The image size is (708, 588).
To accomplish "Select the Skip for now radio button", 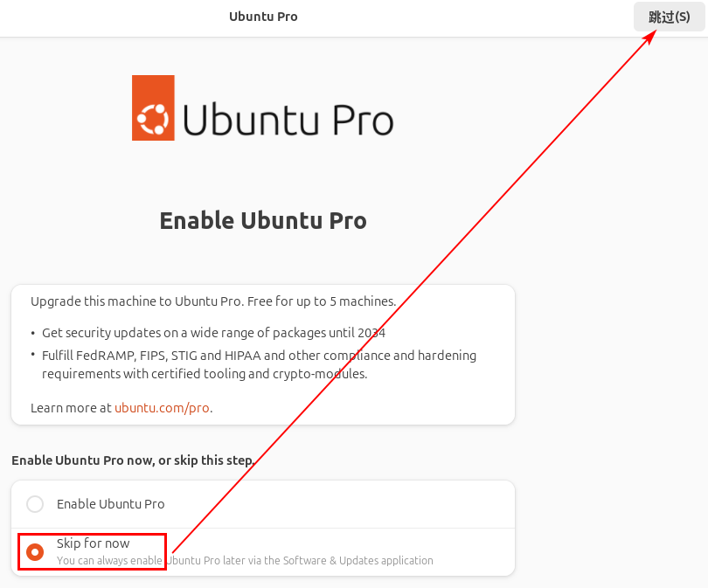I will tap(35, 552).
